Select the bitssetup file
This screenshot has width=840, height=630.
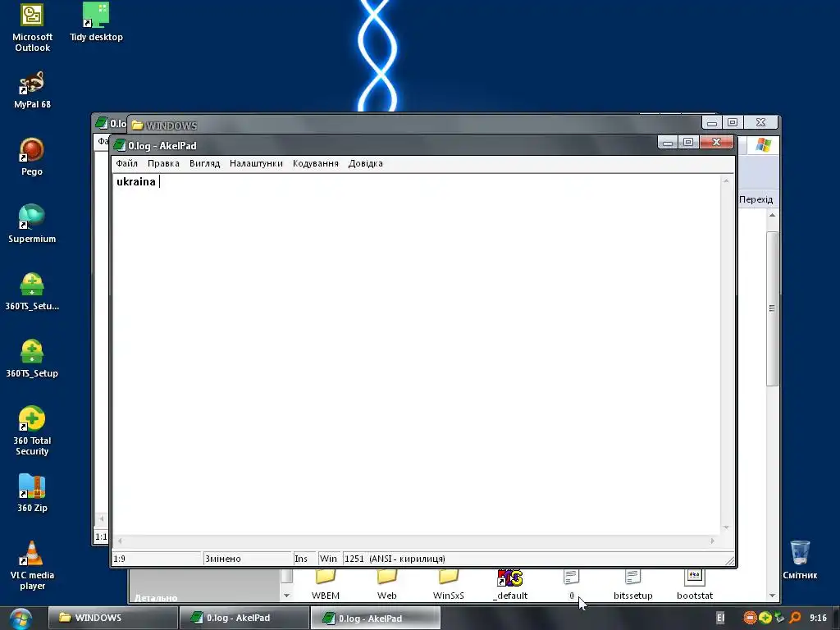[632, 585]
